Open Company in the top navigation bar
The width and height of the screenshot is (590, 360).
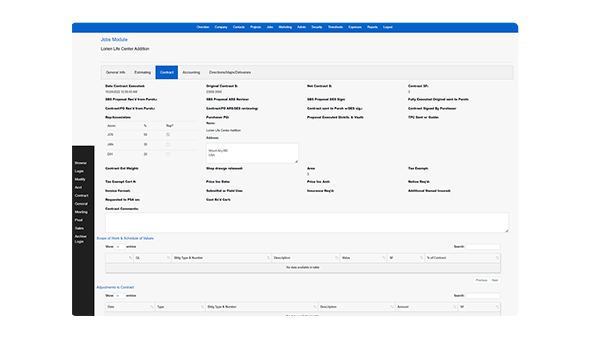tap(221, 27)
